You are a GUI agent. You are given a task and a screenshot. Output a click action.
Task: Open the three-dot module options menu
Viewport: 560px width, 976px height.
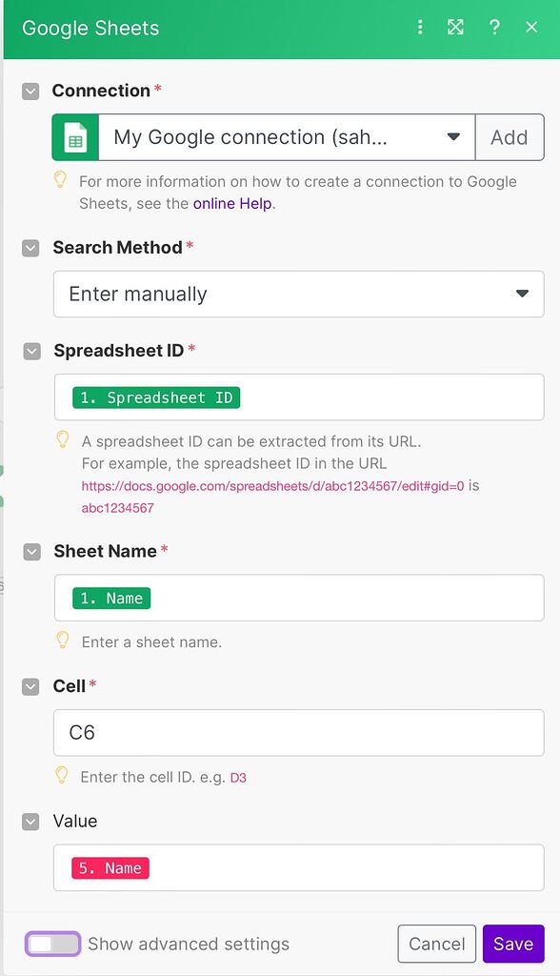(420, 28)
